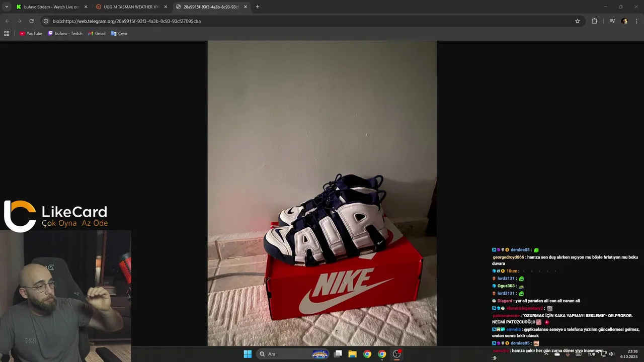644x362 pixels.
Task: Close the 28a9915f blob tab
Action: 246,7
